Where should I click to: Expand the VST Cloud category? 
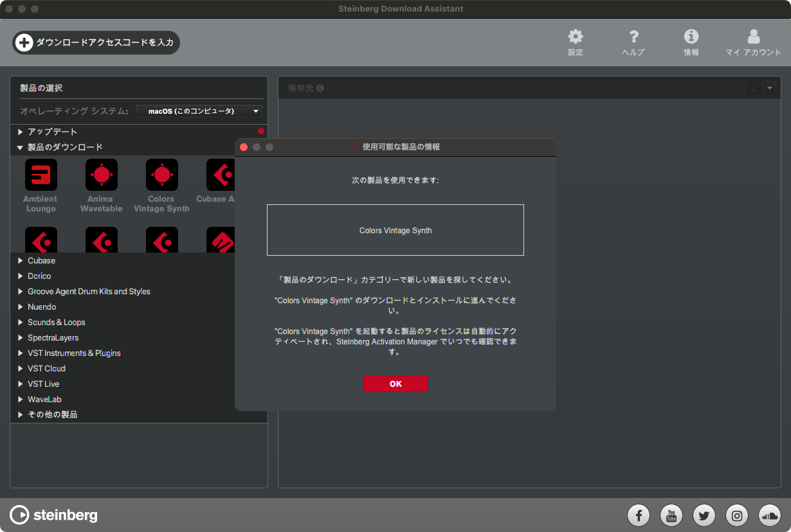pos(21,369)
